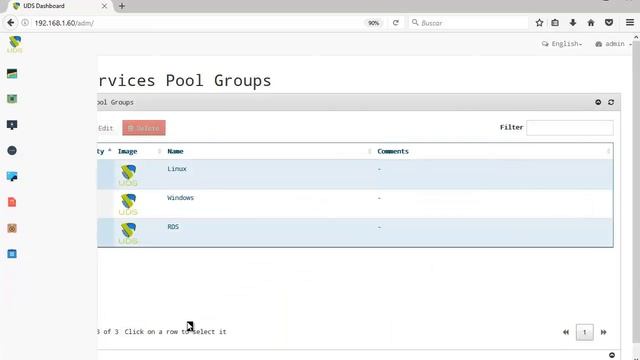
Task: Open the blue square icon in sidebar
Action: click(x=12, y=254)
